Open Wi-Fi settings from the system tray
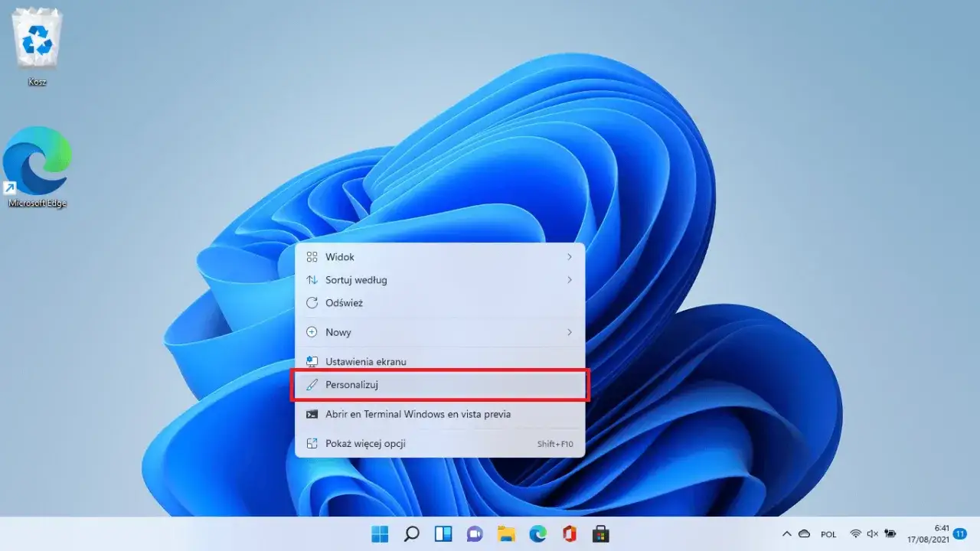 pyautogui.click(x=856, y=534)
